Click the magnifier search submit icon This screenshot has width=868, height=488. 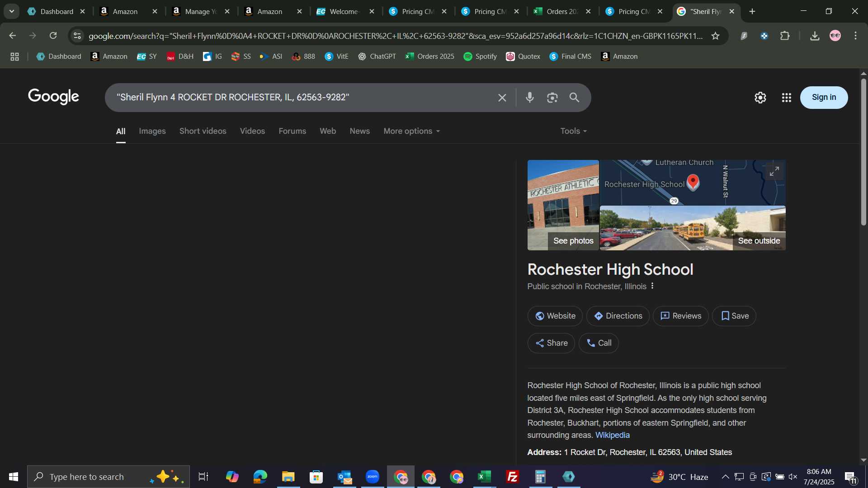[x=574, y=98]
